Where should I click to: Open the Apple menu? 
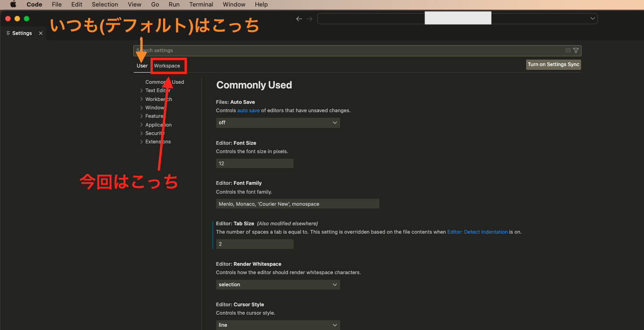13,4
